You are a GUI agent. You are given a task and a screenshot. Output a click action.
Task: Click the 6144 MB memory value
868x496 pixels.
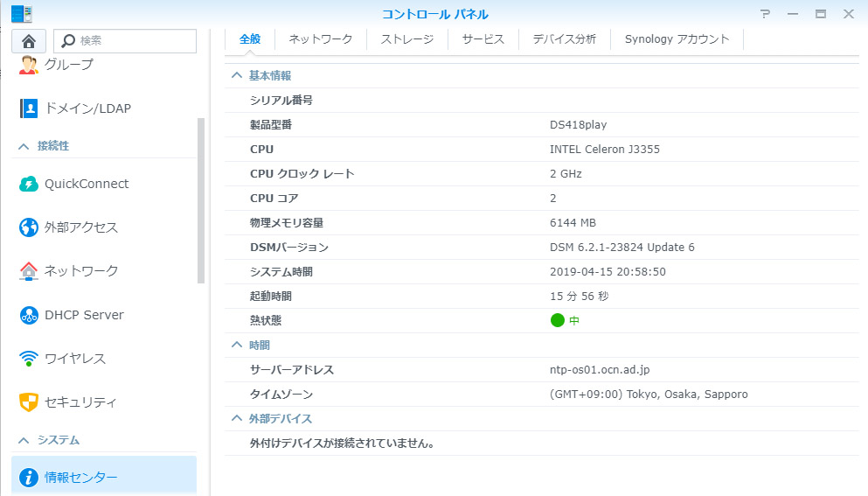(x=573, y=223)
